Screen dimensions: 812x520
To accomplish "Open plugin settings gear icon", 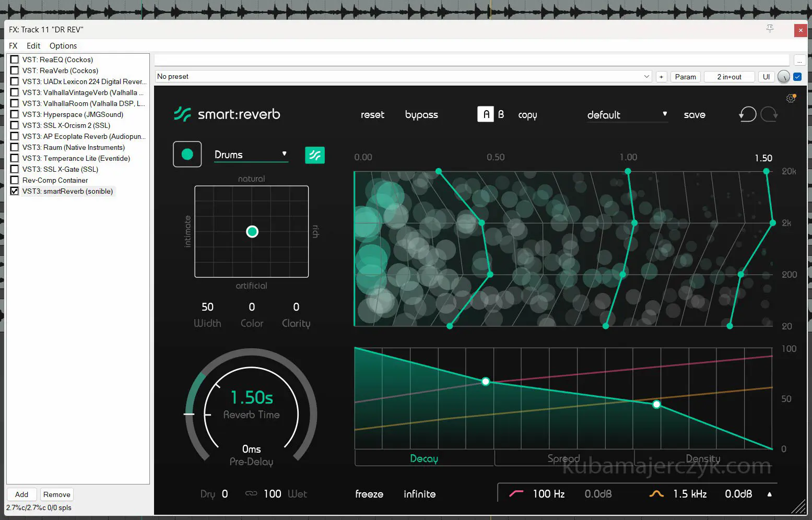I will point(791,98).
